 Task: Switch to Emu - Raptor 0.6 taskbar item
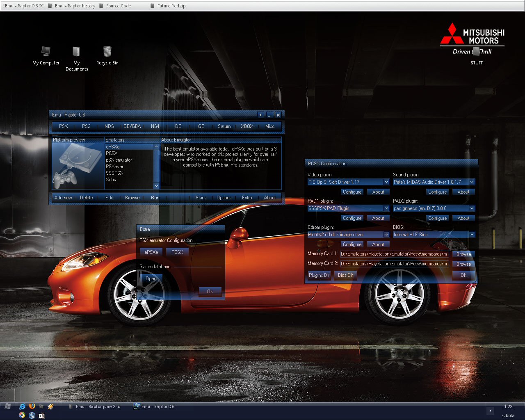154,406
